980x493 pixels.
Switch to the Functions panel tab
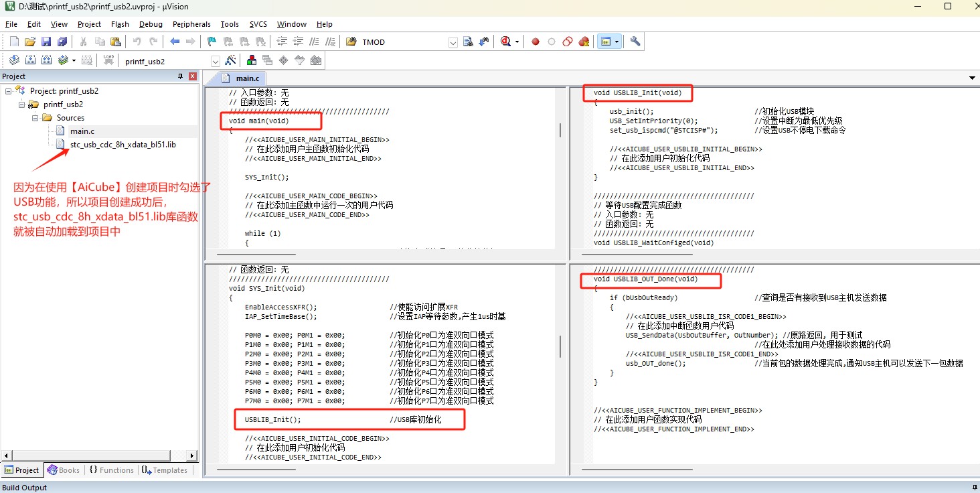click(111, 470)
